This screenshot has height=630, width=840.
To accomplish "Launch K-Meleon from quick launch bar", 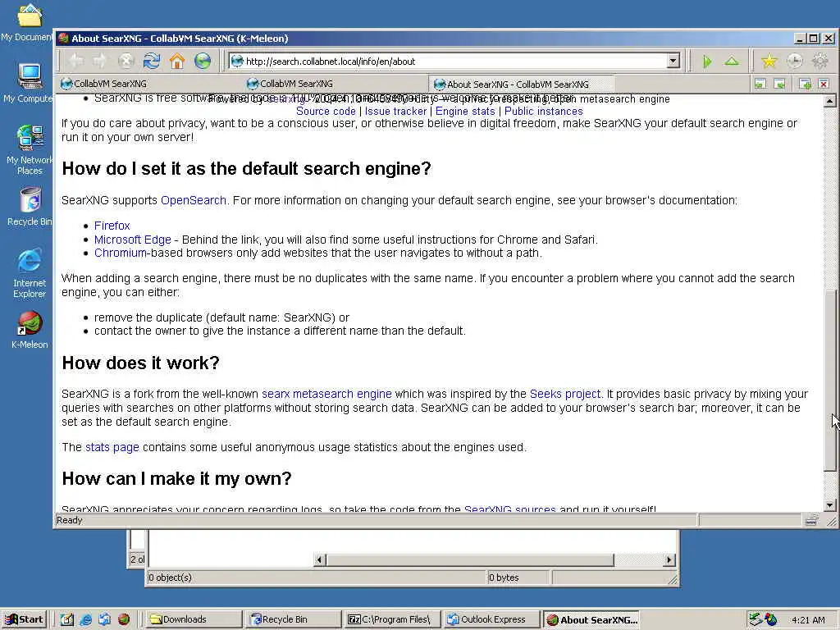I will coord(124,619).
